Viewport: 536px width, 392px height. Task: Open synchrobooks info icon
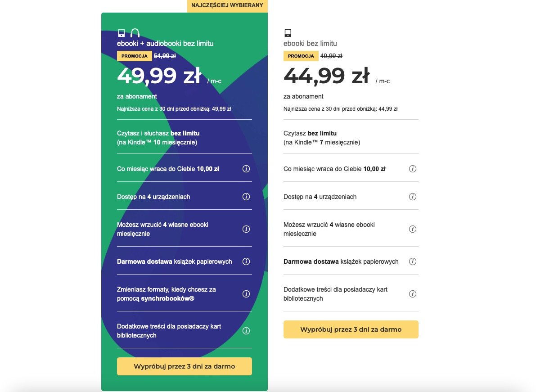(246, 294)
